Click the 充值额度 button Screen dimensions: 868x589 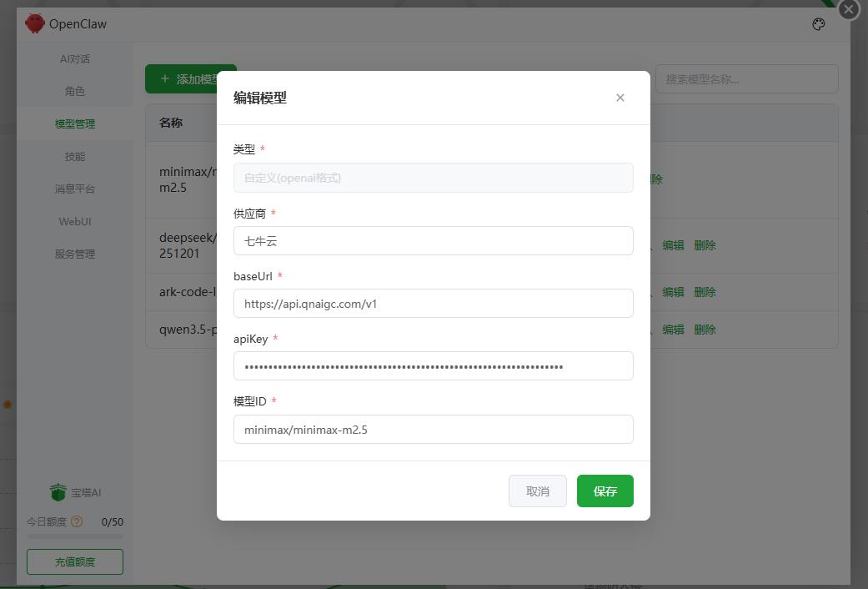[75, 561]
